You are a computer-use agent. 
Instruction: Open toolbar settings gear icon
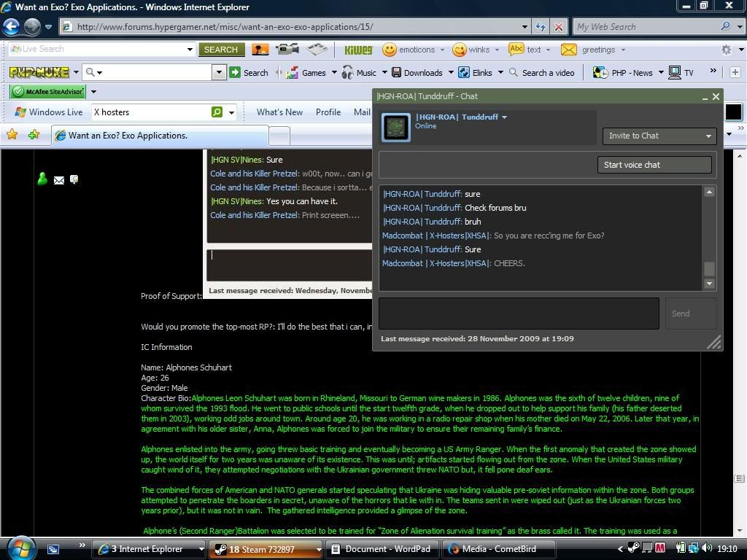point(726,50)
